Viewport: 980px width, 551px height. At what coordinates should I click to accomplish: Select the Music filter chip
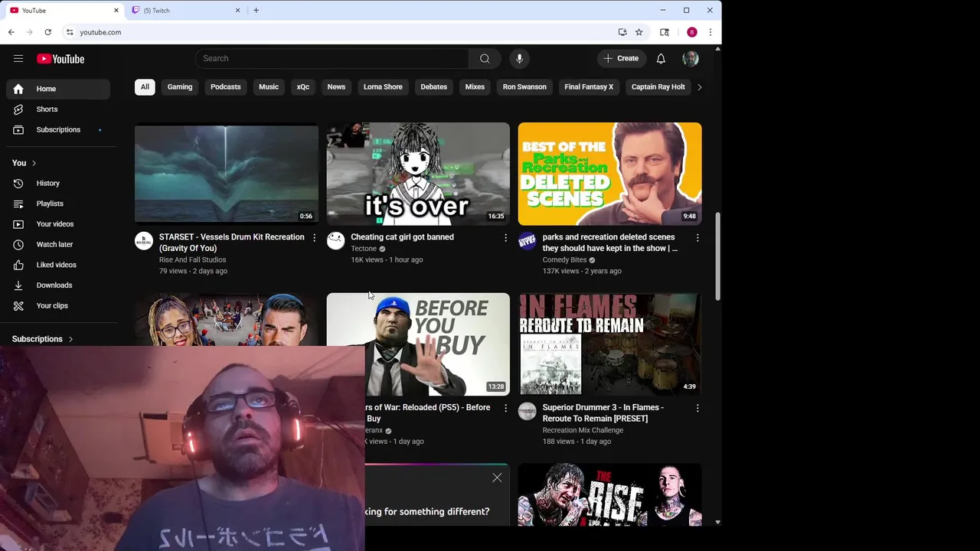269,87
